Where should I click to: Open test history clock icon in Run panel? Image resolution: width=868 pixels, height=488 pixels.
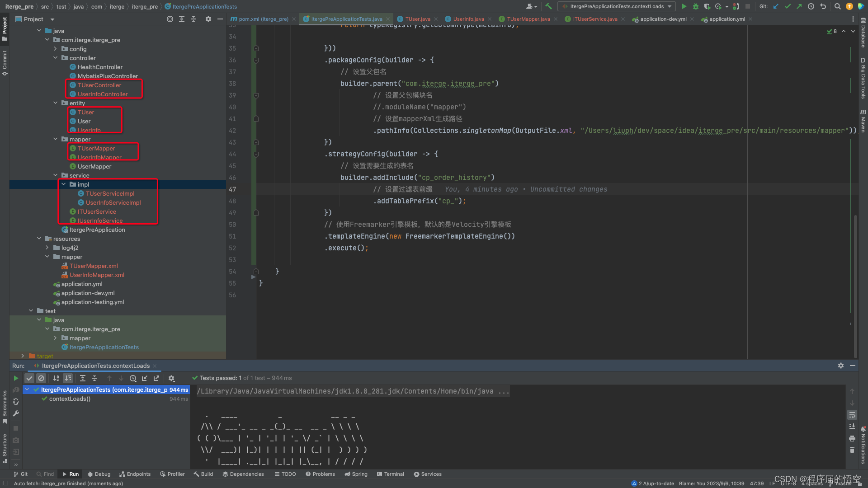[x=133, y=378]
